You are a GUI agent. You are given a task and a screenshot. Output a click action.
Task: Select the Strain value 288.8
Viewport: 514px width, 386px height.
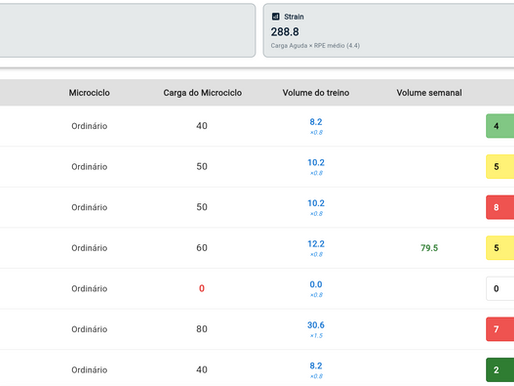[x=285, y=32]
